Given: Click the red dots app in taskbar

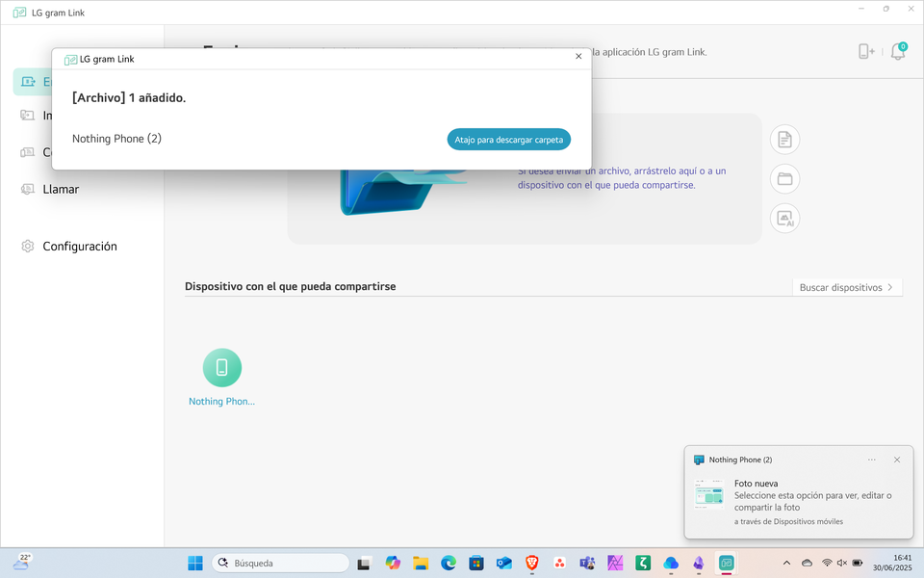Looking at the screenshot, I should [559, 564].
